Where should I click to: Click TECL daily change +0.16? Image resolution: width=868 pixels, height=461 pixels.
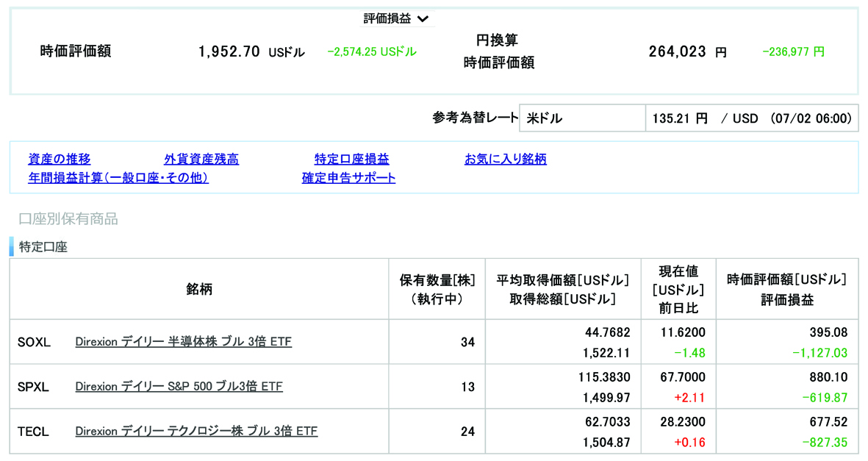pos(689,443)
